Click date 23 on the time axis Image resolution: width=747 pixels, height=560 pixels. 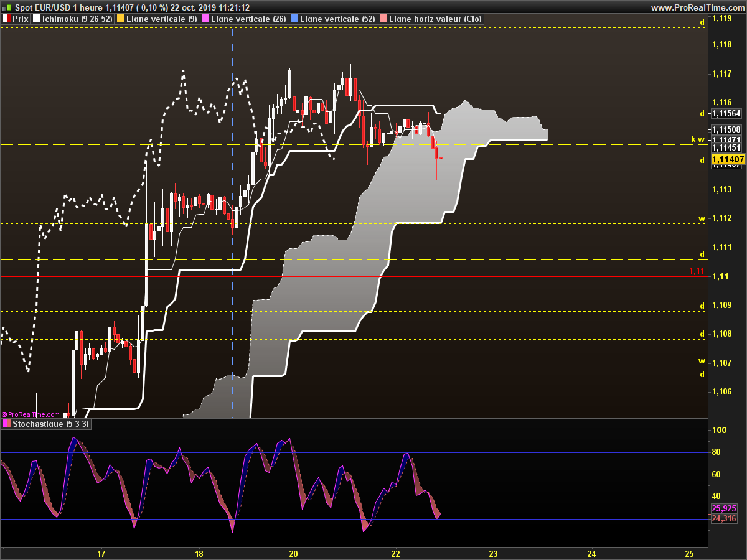coord(493,553)
